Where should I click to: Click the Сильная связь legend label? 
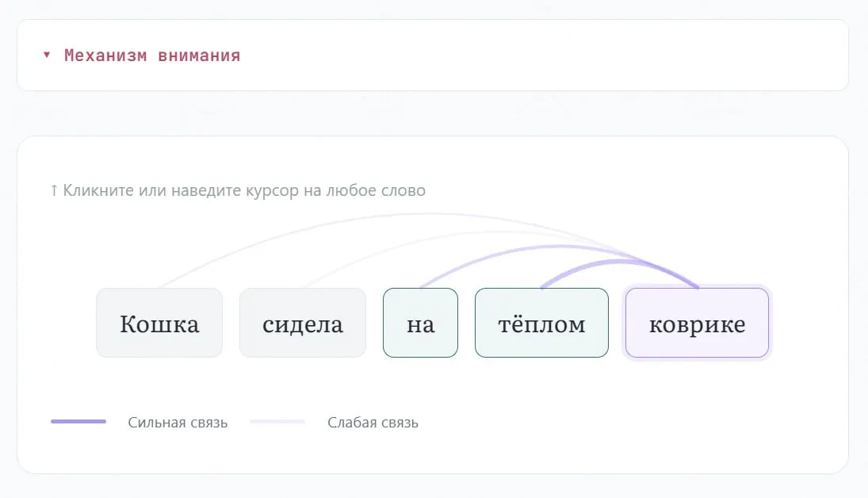click(x=178, y=423)
